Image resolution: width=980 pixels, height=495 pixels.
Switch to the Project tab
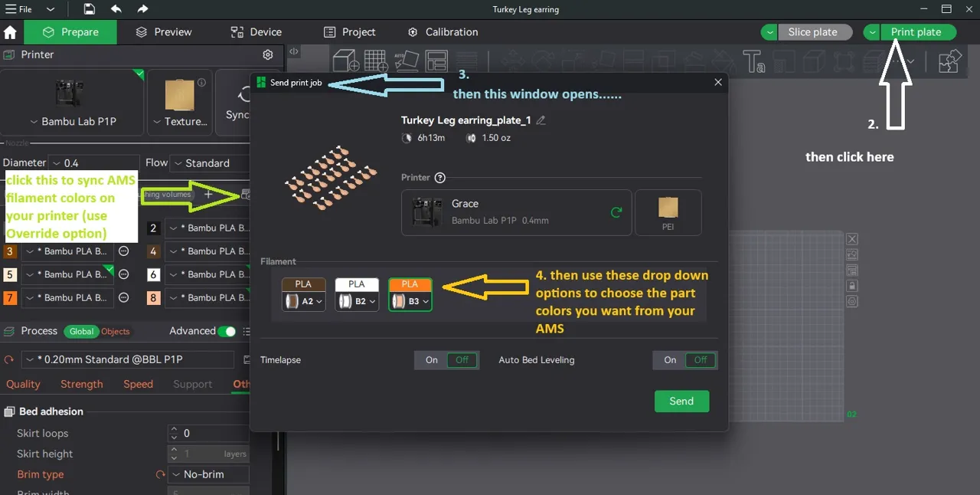[x=350, y=32]
